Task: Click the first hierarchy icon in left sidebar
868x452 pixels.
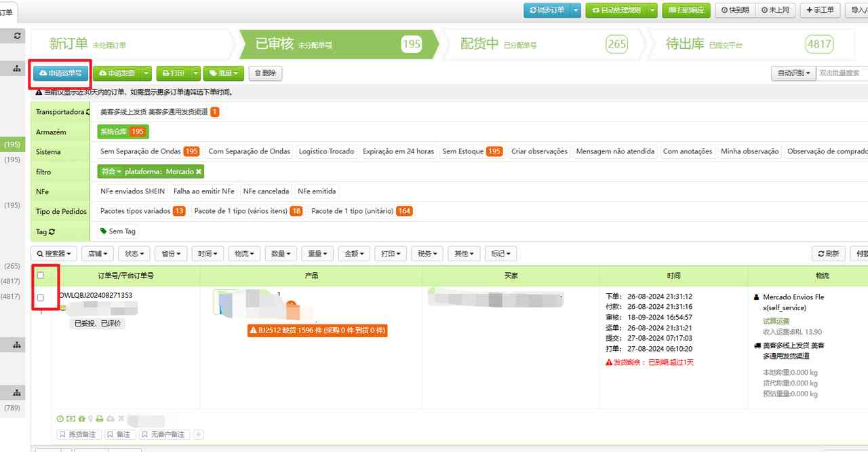Action: coord(17,69)
